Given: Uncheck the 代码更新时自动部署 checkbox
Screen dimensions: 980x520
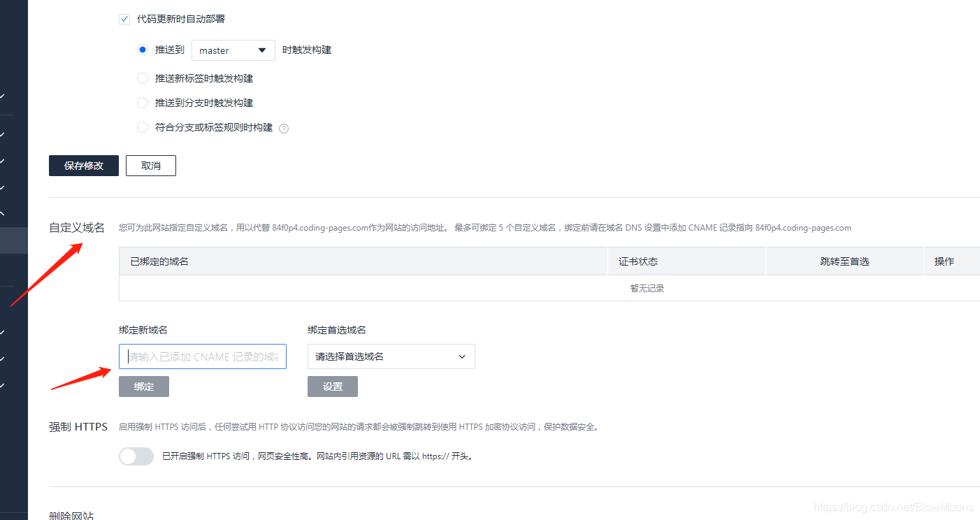Looking at the screenshot, I should (124, 20).
